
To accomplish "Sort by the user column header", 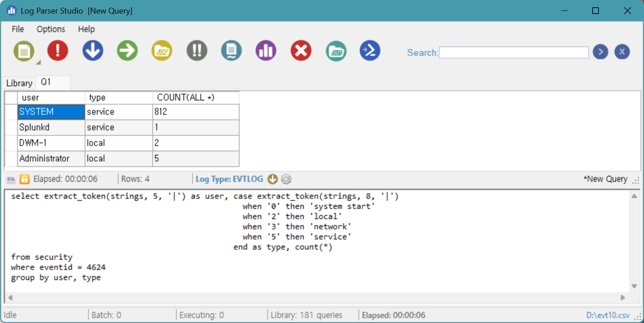I will (51, 97).
